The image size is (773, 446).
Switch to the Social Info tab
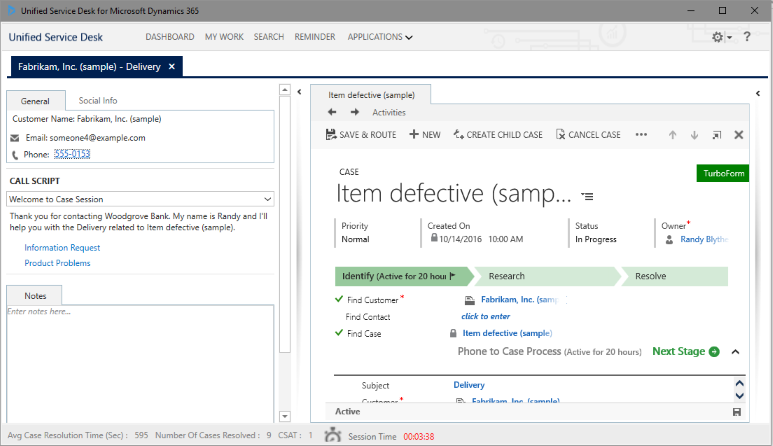coord(98,101)
